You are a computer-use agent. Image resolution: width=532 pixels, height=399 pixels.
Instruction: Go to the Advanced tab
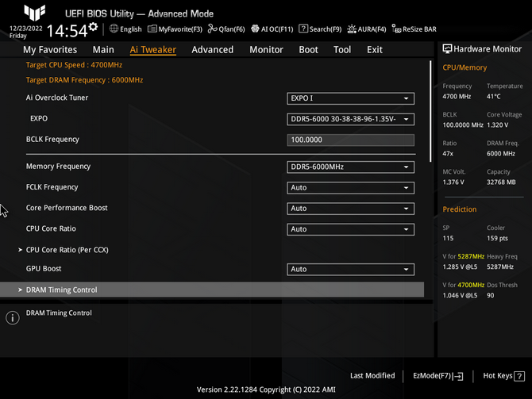coord(212,49)
